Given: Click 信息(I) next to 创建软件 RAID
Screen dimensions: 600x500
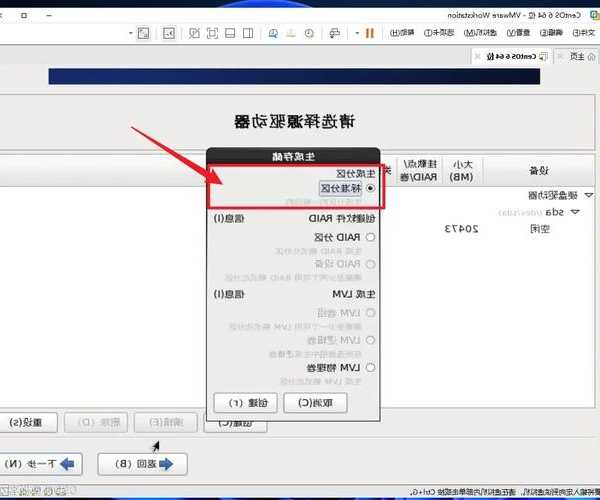Looking at the screenshot, I should pos(229,219).
